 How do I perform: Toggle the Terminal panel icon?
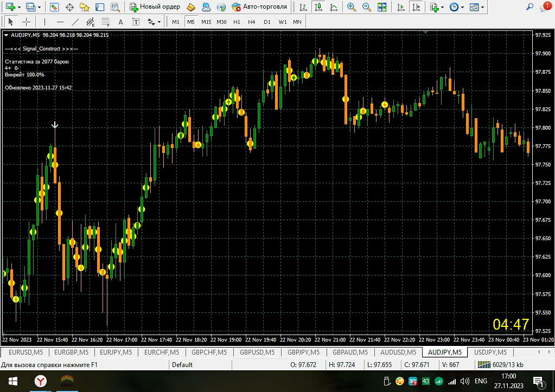pyautogui.click(x=100, y=7)
